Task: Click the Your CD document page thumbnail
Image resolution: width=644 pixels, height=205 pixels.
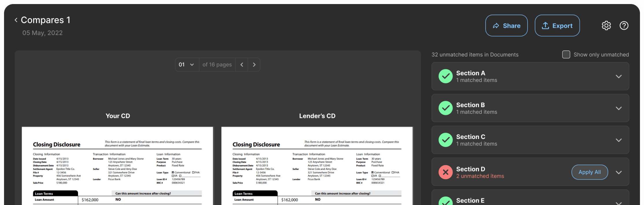Action: point(117,166)
